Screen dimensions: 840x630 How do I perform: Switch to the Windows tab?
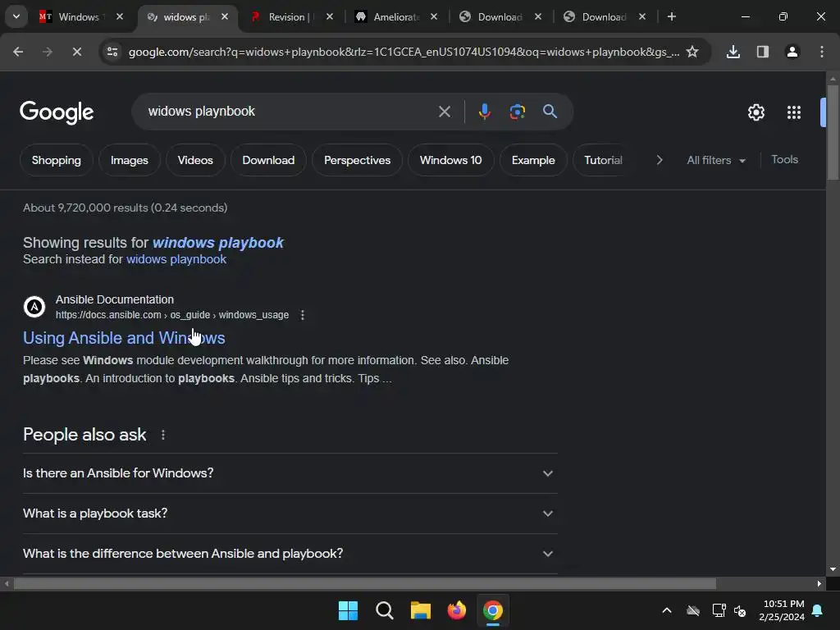(79, 16)
